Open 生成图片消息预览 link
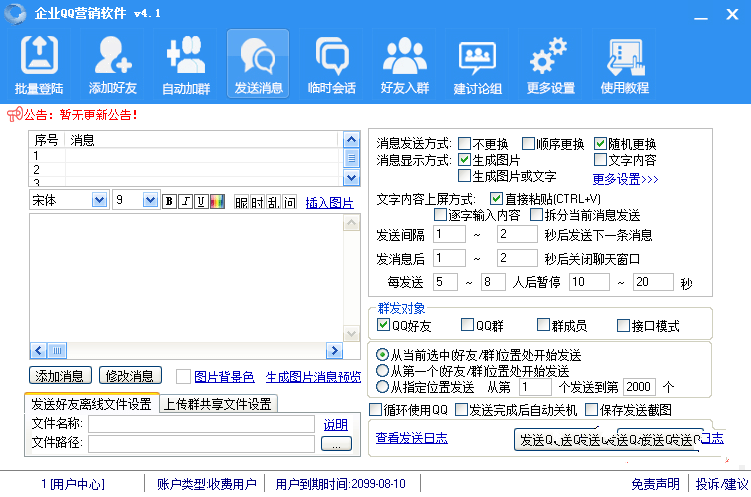The width and height of the screenshot is (751, 497). (x=313, y=377)
